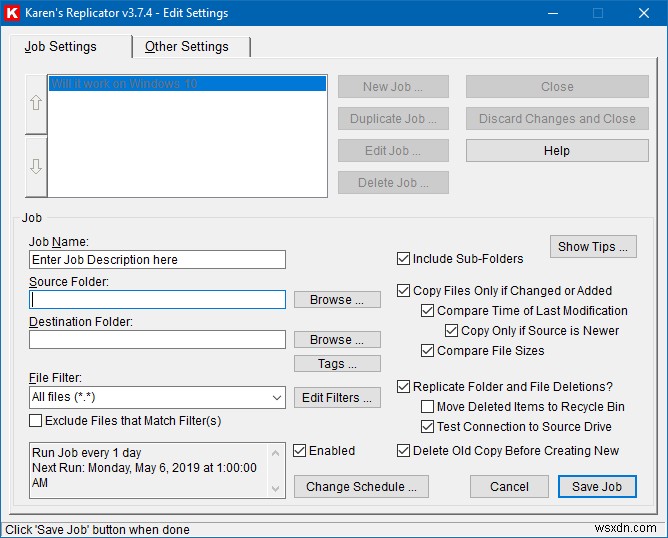Expand the File Filter dropdown

(x=276, y=398)
